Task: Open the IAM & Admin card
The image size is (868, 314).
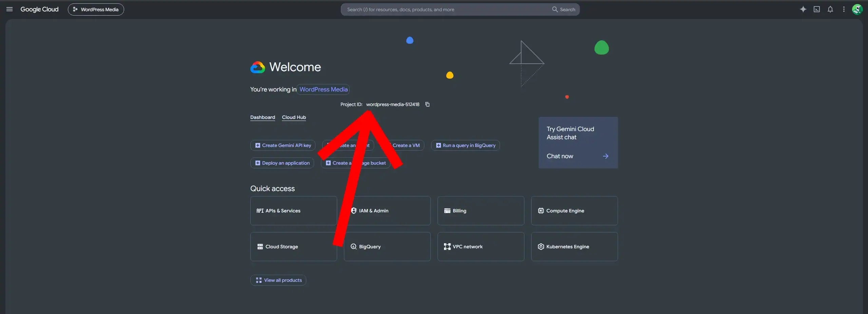Action: pyautogui.click(x=387, y=211)
